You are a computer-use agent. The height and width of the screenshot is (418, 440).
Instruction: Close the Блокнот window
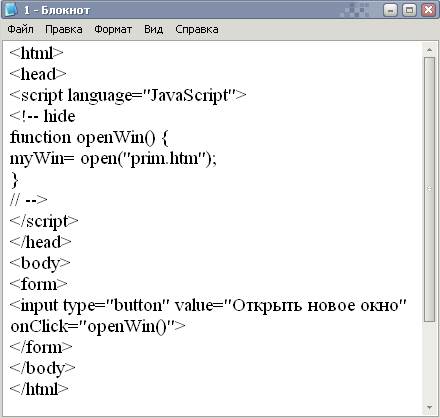[428, 10]
